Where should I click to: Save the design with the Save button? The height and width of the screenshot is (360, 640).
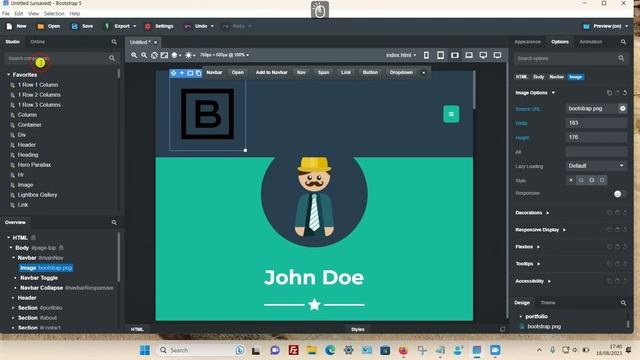(82, 26)
